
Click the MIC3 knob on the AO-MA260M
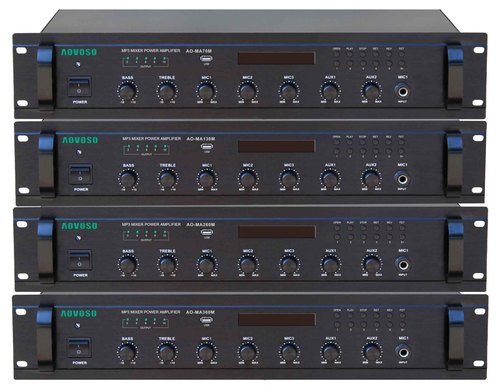[289, 265]
